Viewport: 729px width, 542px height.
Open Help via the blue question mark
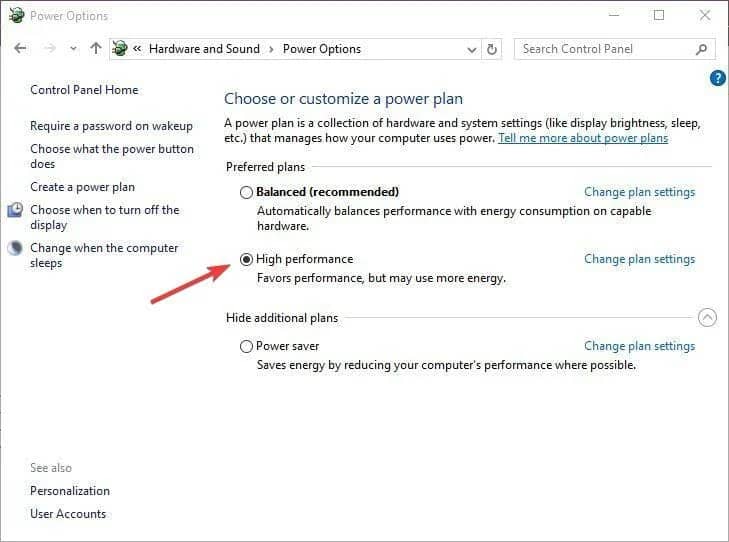click(717, 78)
